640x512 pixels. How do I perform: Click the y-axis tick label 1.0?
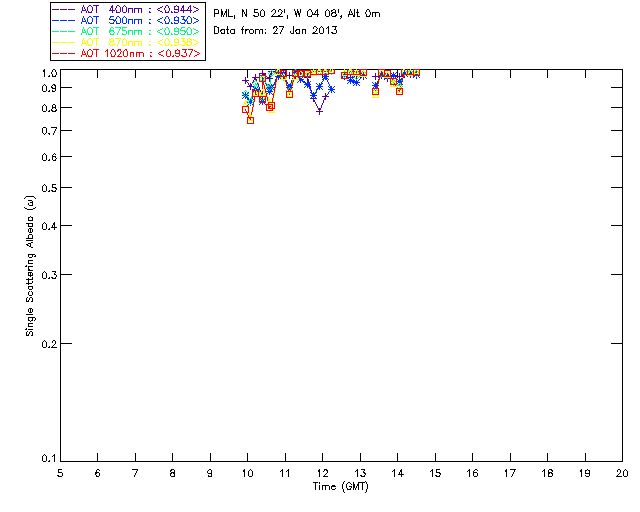click(x=49, y=73)
